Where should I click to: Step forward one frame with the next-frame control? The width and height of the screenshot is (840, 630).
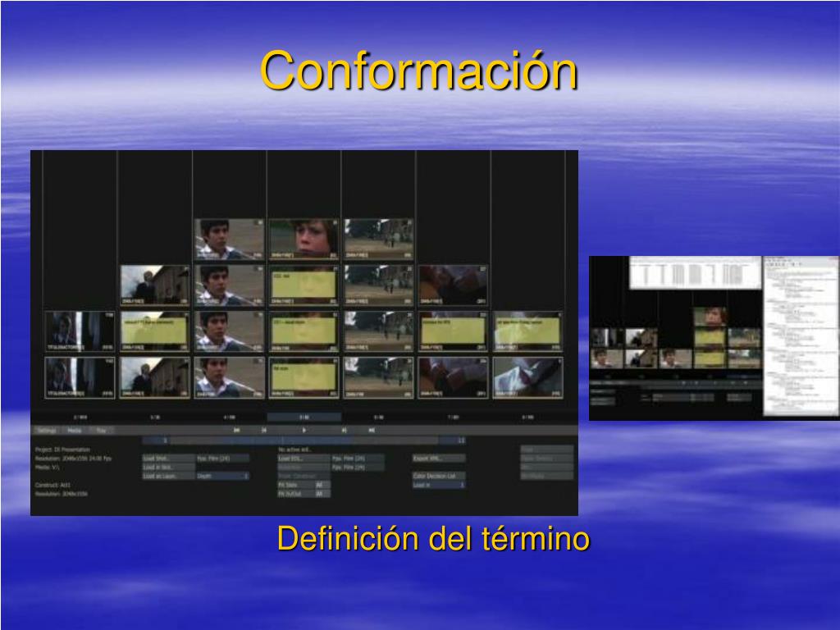tap(344, 430)
